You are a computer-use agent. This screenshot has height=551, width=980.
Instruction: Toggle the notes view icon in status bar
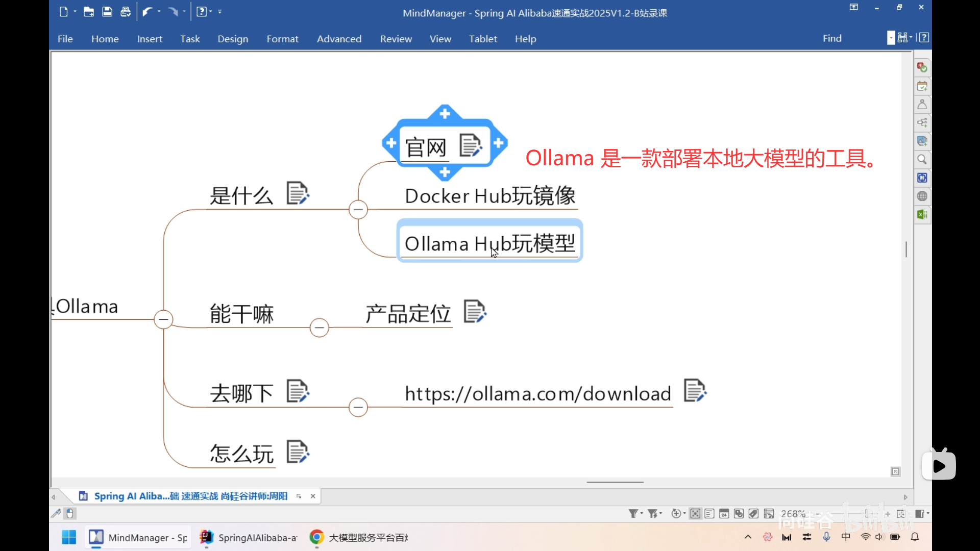point(769,514)
